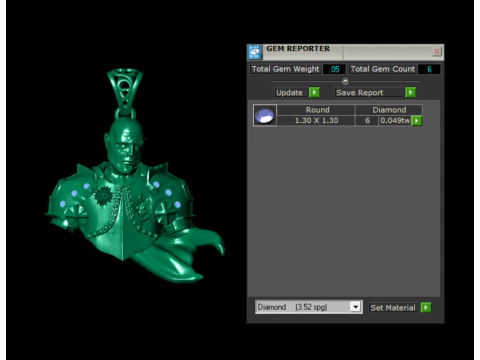Click the Total Gem Weight label
This screenshot has width=480, height=360.
(286, 69)
